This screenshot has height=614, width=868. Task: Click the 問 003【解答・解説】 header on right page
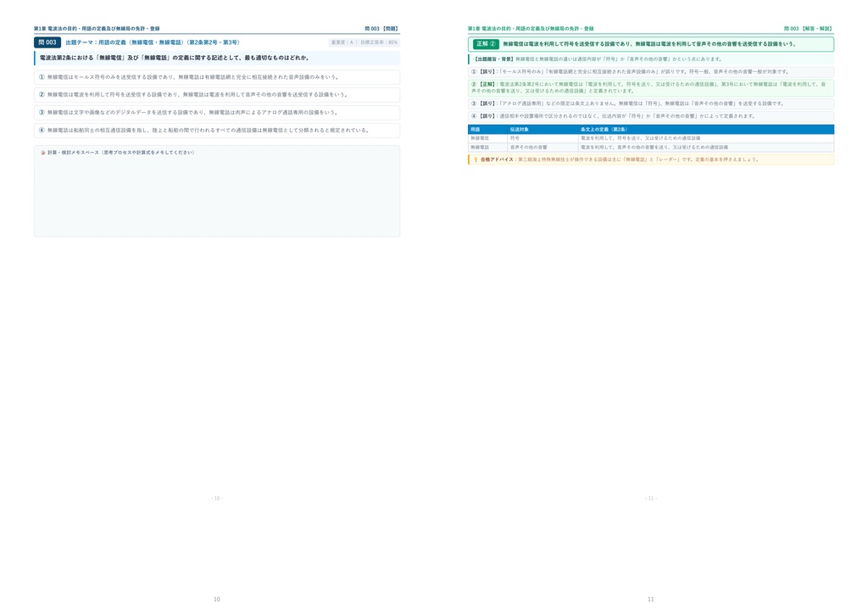[x=809, y=29]
